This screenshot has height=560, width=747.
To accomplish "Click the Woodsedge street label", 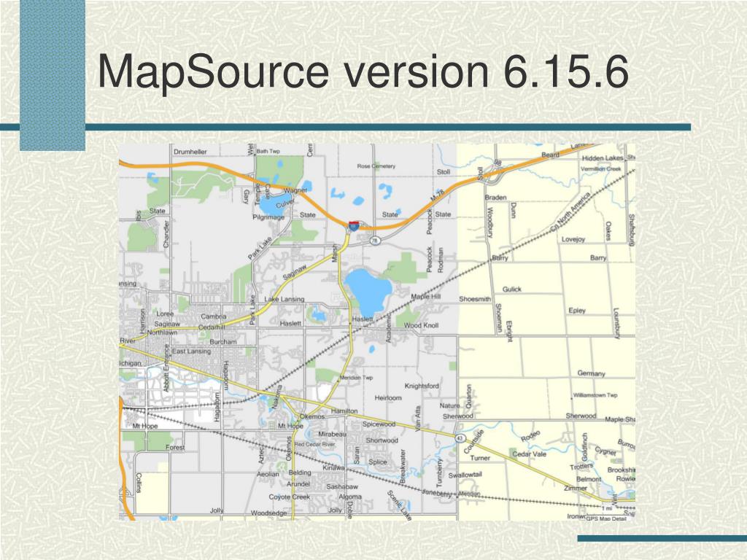I will pos(268,513).
